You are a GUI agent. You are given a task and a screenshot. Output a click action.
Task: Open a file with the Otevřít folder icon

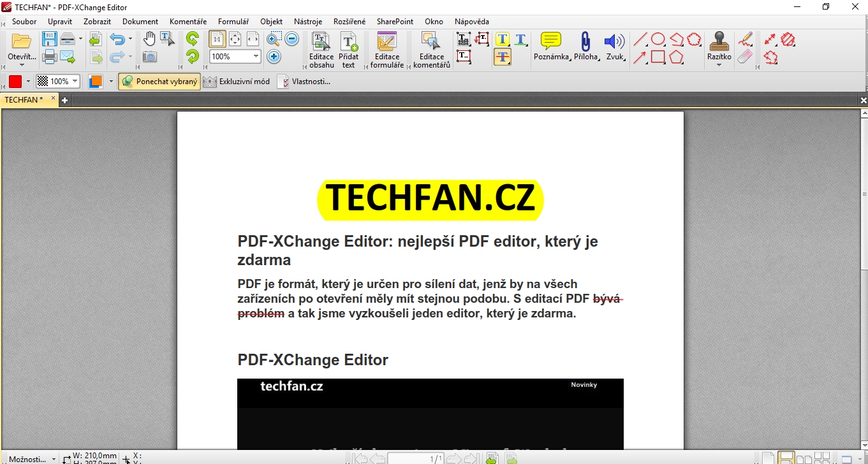(x=22, y=41)
